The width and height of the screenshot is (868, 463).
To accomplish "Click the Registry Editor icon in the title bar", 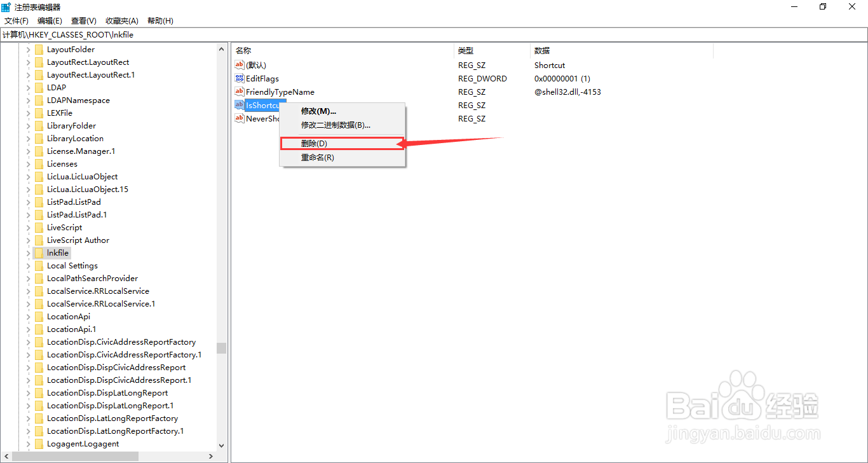I will (x=6, y=6).
